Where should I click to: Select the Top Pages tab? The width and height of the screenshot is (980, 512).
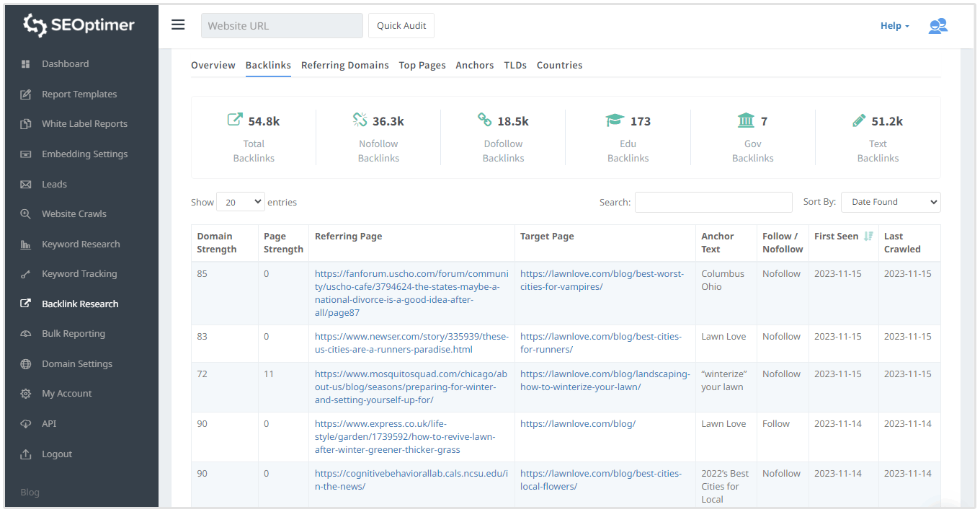(422, 65)
